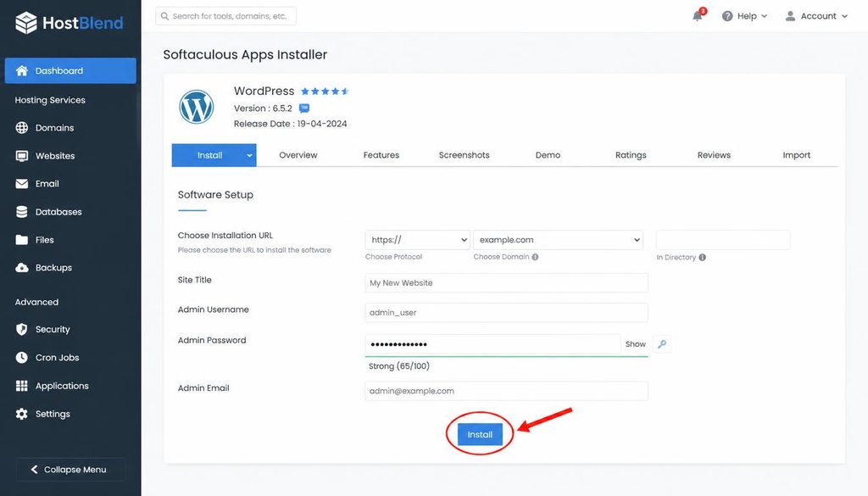
Task: Click the Choose Domain info icon
Action: (535, 257)
